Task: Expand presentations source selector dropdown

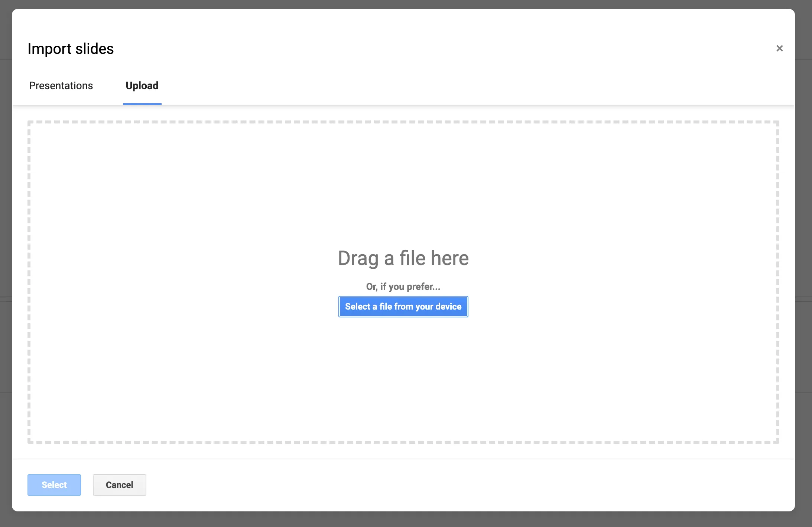Action: tap(61, 85)
